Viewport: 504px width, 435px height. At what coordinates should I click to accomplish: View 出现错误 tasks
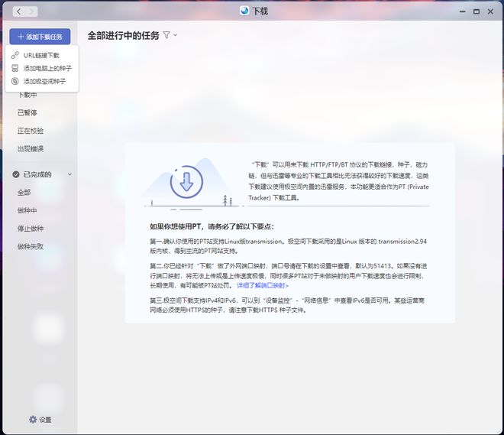(x=31, y=148)
